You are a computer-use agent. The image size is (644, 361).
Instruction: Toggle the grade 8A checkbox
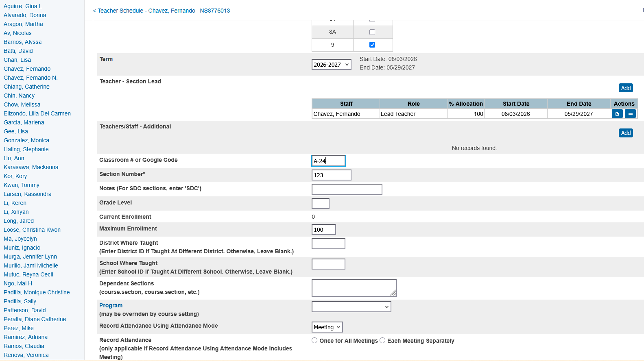pyautogui.click(x=372, y=32)
